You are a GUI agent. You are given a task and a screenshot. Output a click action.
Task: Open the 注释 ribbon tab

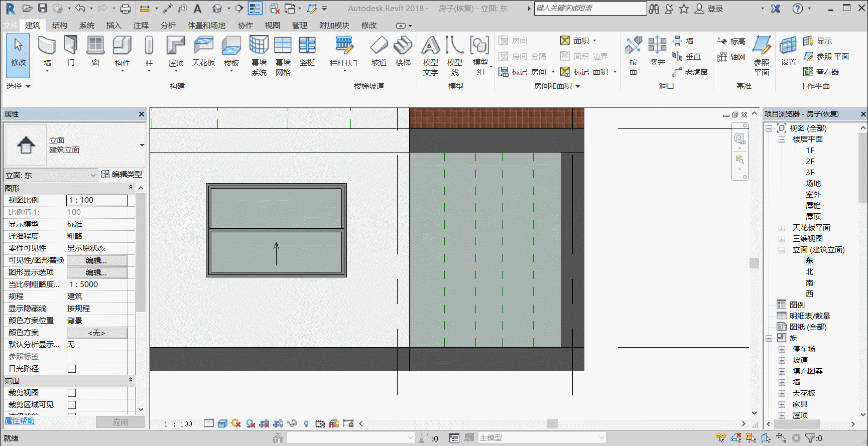(x=141, y=25)
